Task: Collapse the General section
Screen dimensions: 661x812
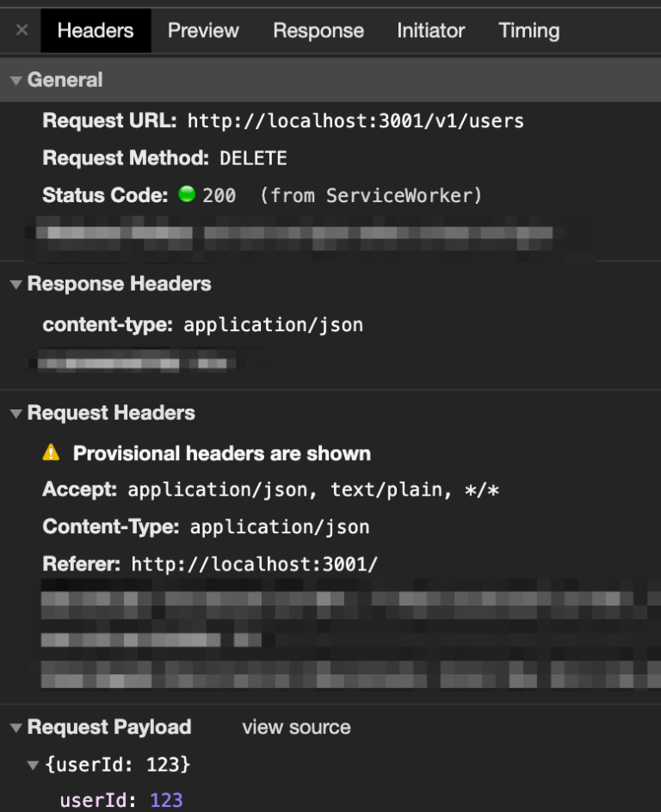Action: coord(17,79)
